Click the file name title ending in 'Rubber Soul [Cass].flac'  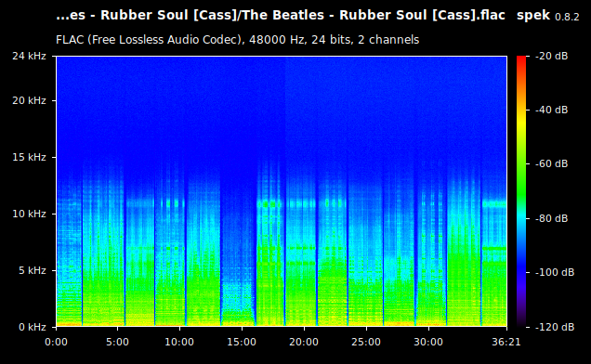[x=281, y=16]
